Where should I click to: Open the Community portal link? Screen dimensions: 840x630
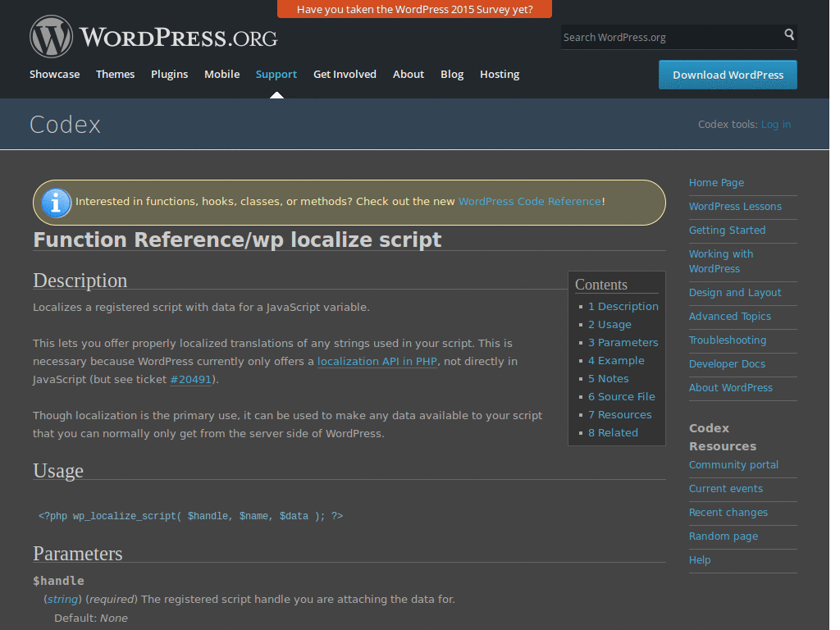pyautogui.click(x=733, y=465)
